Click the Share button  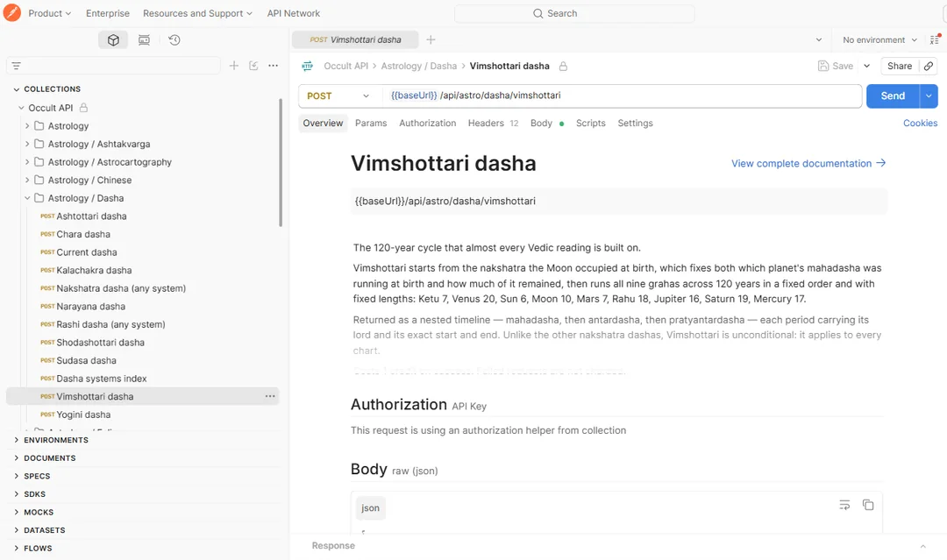click(900, 66)
